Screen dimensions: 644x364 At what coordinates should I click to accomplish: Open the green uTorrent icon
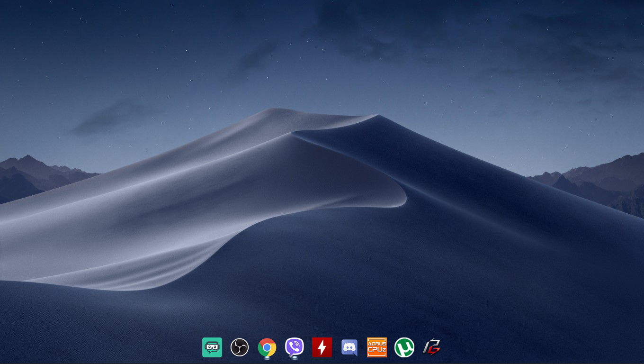404,347
